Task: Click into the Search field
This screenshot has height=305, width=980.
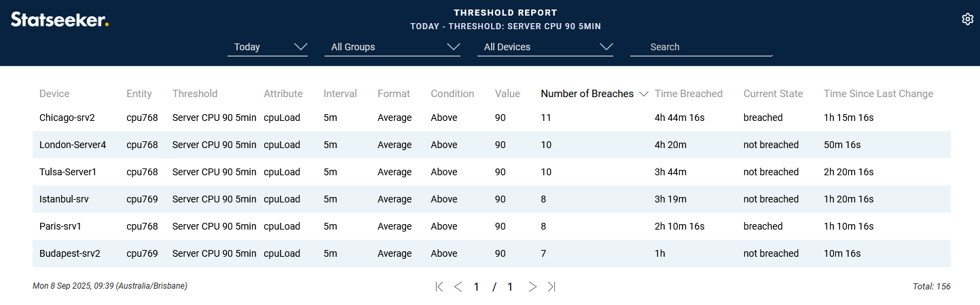Action: (701, 47)
